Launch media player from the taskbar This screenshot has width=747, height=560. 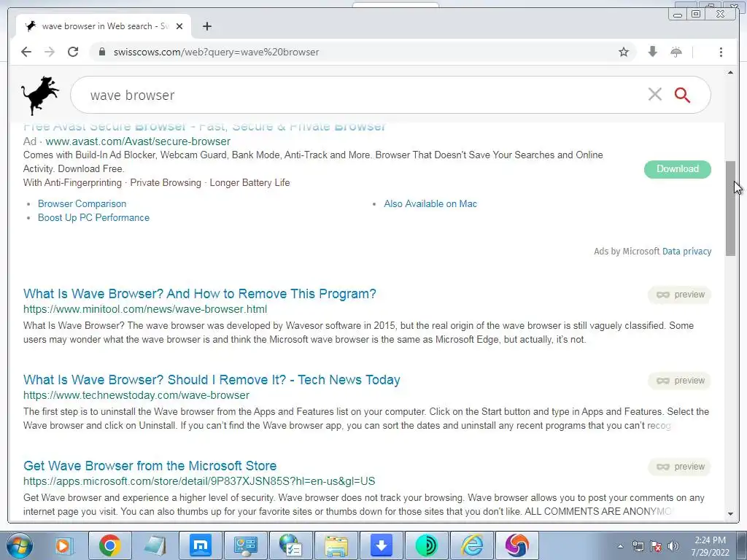(x=64, y=545)
